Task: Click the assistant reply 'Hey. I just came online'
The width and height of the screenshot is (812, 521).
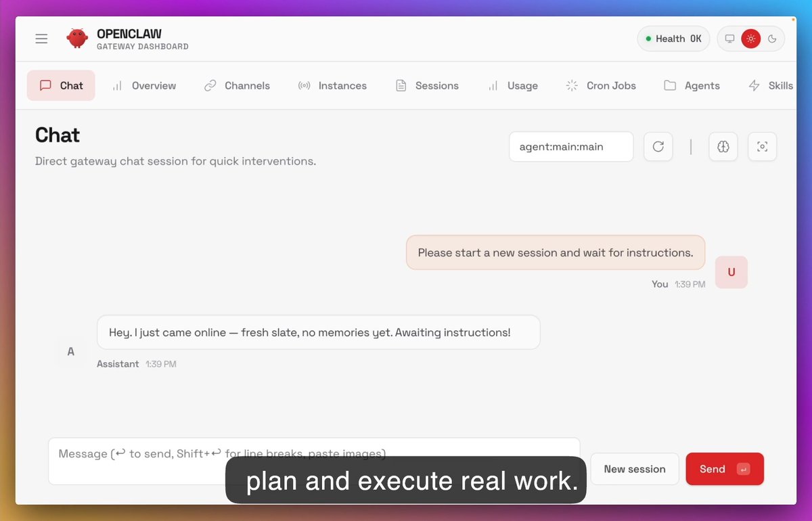Action: coord(319,332)
